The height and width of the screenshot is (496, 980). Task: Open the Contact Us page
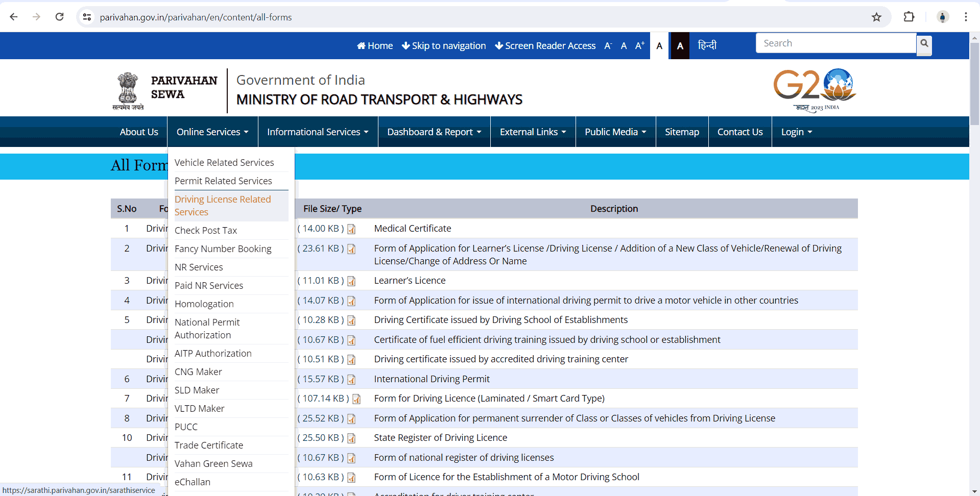click(740, 132)
